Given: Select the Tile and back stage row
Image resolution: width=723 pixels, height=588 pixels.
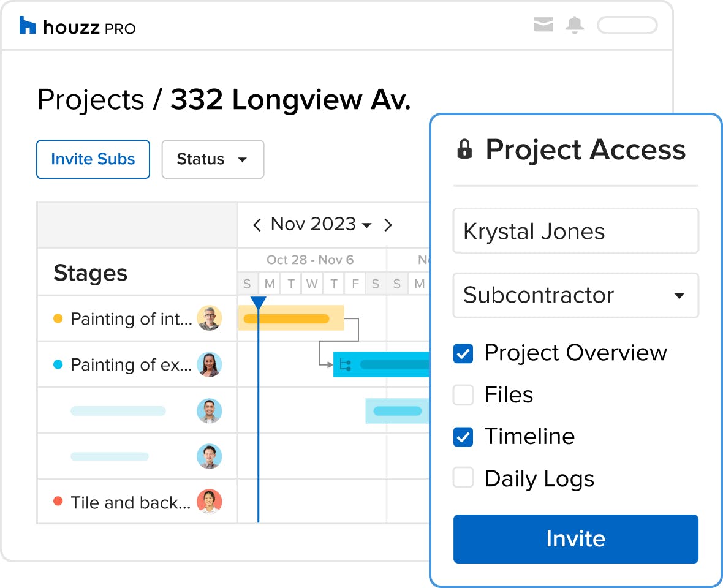Looking at the screenshot, I should [130, 502].
